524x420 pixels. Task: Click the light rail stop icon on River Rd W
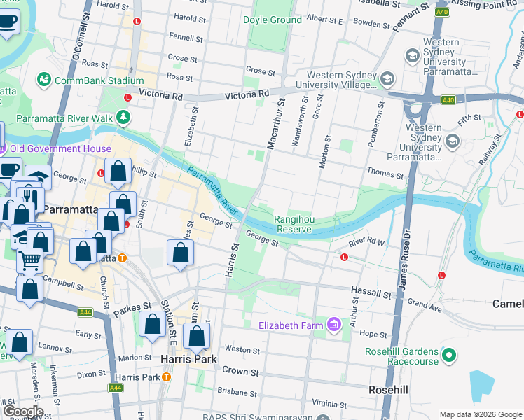click(344, 257)
